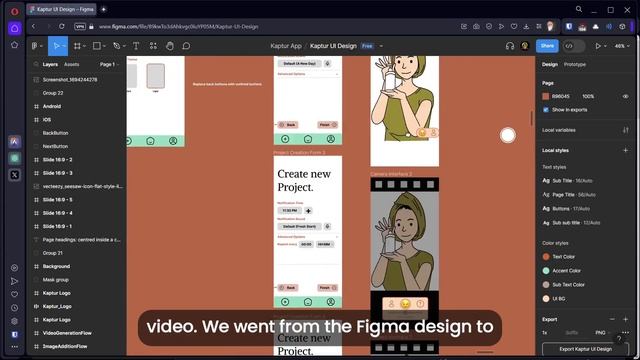Open the Resources components tool

[153, 46]
